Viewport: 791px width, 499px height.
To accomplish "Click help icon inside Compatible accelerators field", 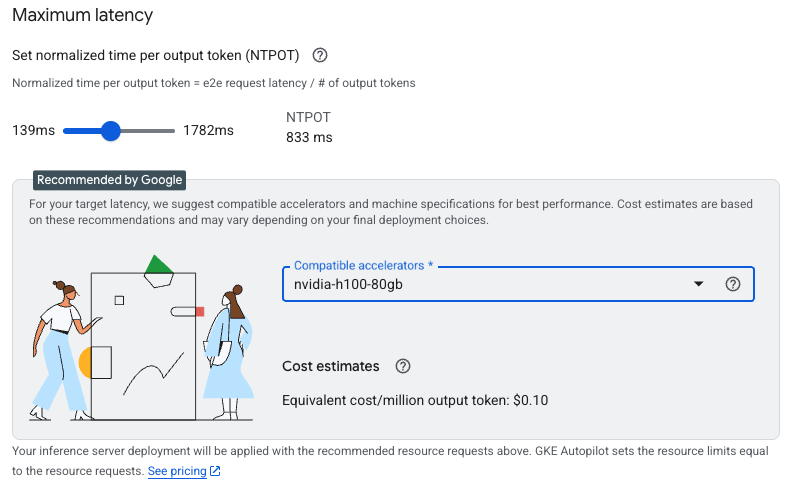I will click(x=732, y=284).
